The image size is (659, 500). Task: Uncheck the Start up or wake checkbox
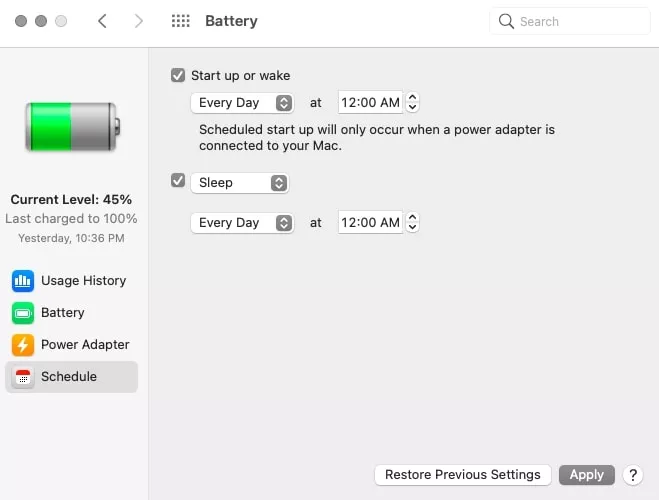point(178,75)
